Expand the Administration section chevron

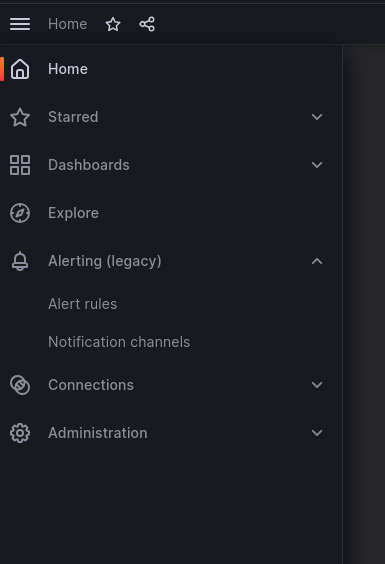tap(317, 433)
